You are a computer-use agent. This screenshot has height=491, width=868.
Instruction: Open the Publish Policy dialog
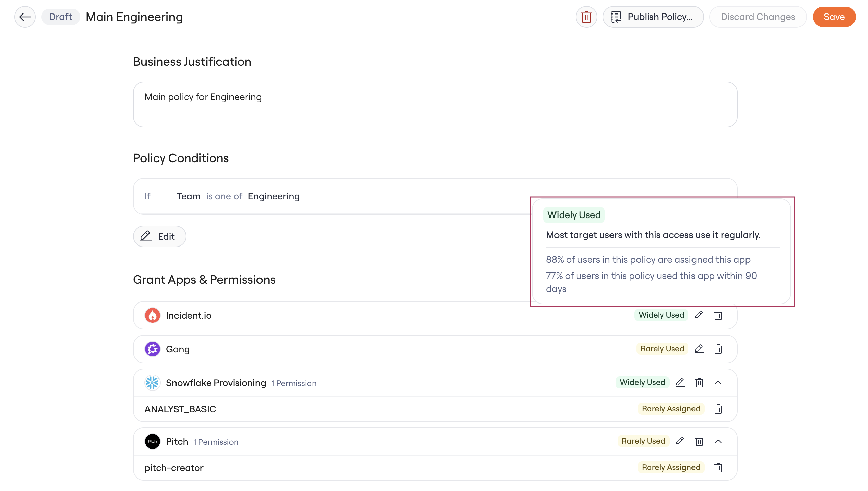[x=653, y=17]
